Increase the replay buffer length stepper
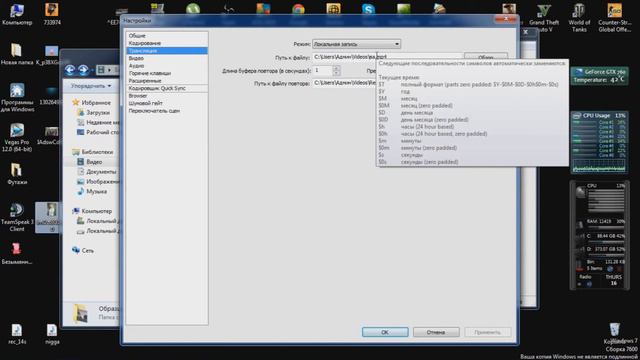Viewport: 640px width, 360px height. click(336, 68)
